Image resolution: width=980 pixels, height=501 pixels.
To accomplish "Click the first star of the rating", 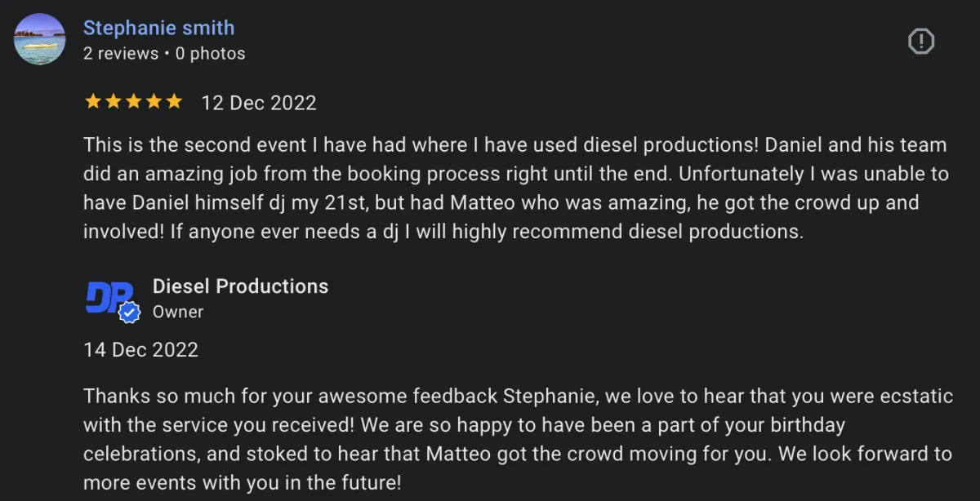I will coord(93,102).
